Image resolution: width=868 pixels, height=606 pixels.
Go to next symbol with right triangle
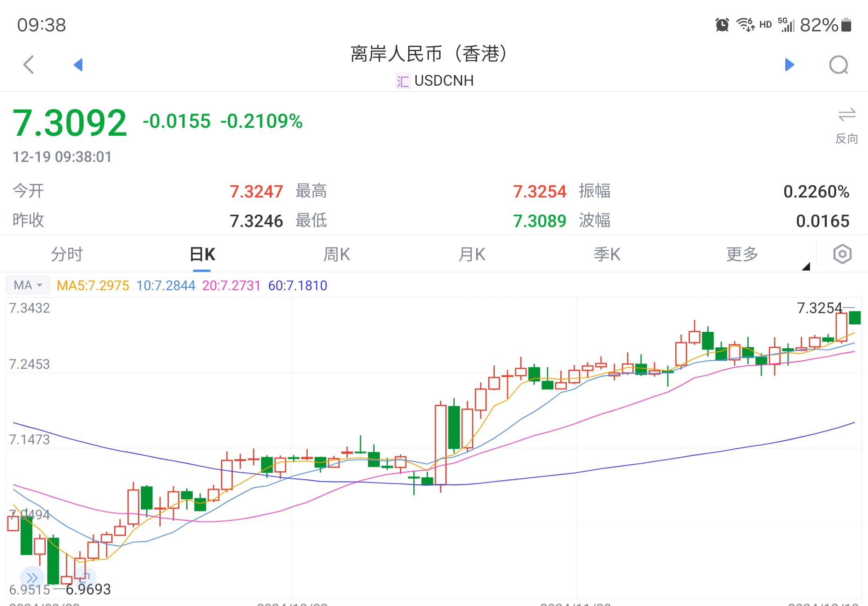click(789, 65)
